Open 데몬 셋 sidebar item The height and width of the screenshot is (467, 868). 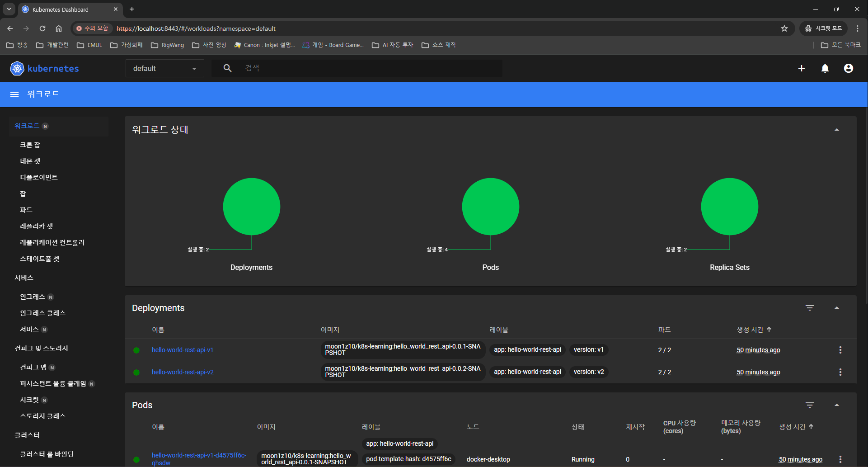pos(30,161)
